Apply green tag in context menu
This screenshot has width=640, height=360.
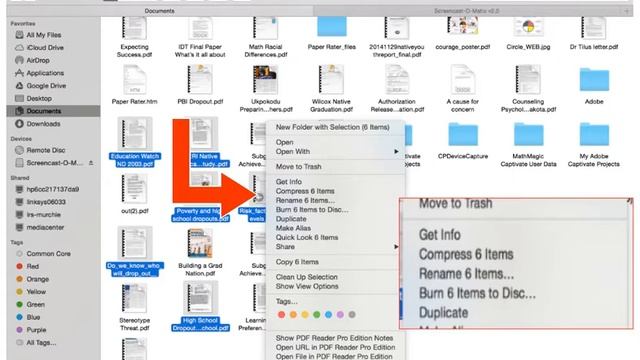(x=316, y=314)
